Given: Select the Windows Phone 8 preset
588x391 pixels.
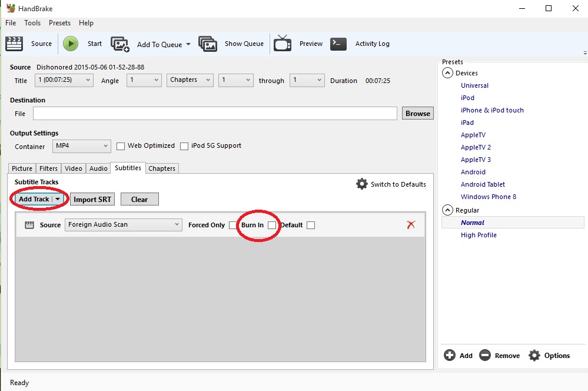Looking at the screenshot, I should pos(489,197).
